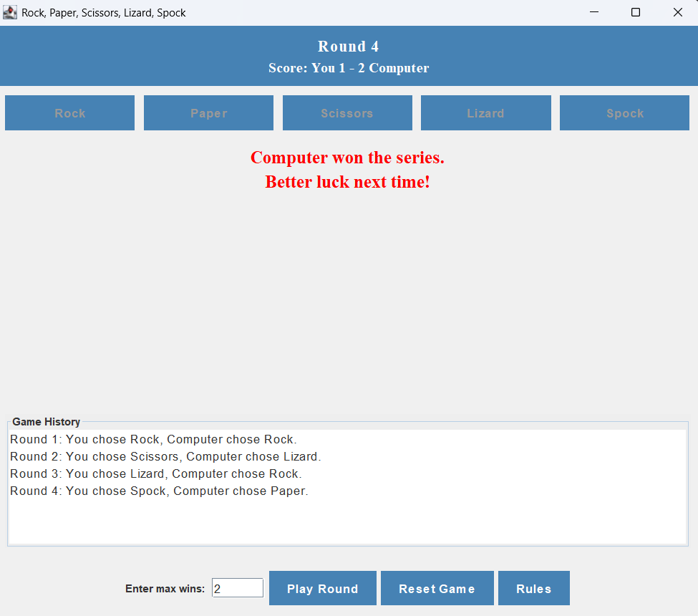Click Play Round button
698x616 pixels.
click(323, 588)
